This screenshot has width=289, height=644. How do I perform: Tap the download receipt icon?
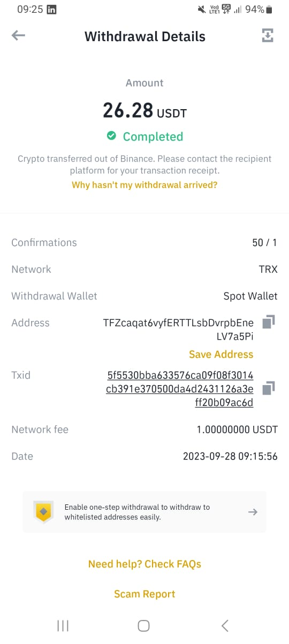point(268,36)
